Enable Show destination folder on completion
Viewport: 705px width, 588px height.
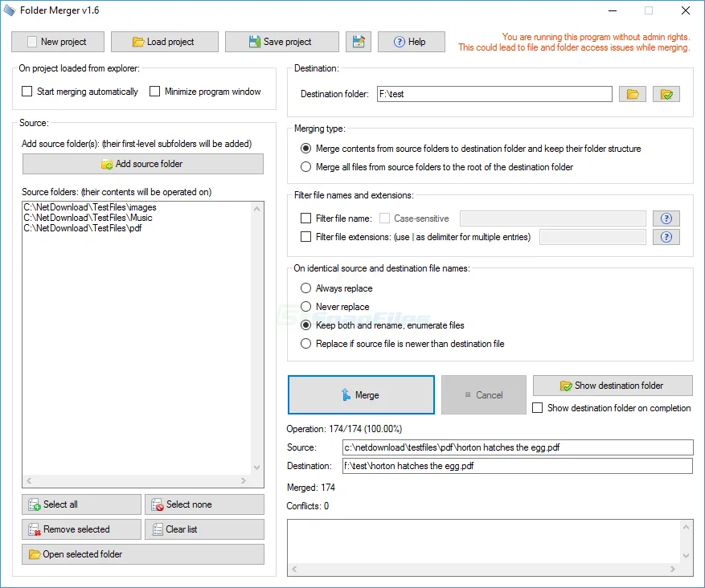[x=537, y=408]
